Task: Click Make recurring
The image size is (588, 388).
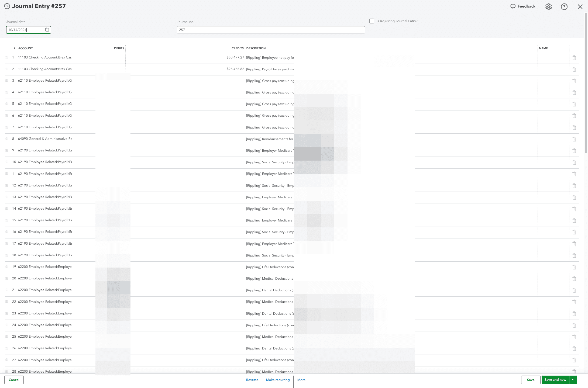Action: [277, 380]
